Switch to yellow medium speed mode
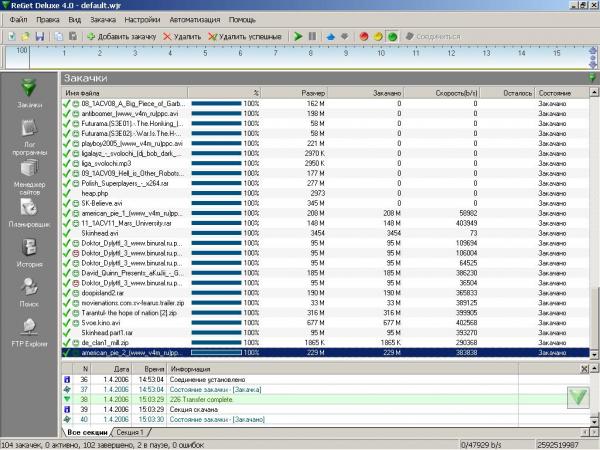Viewport: 600px width, 450px height. coord(378,36)
